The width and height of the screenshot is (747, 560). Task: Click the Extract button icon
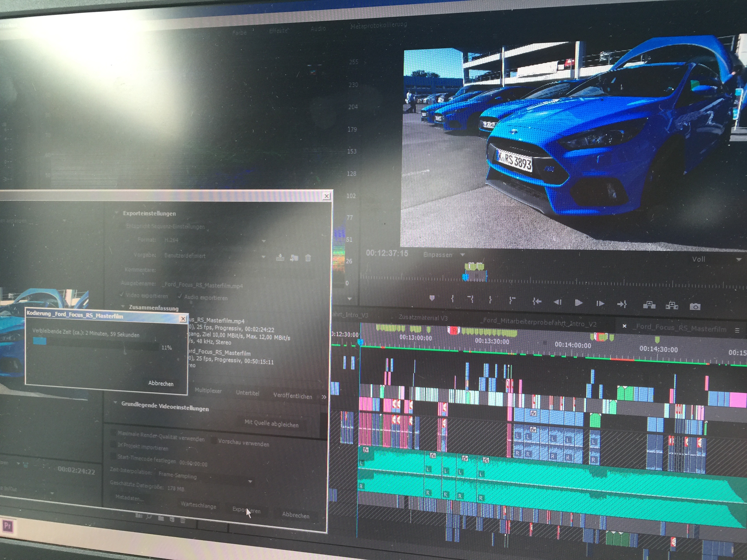(x=672, y=306)
